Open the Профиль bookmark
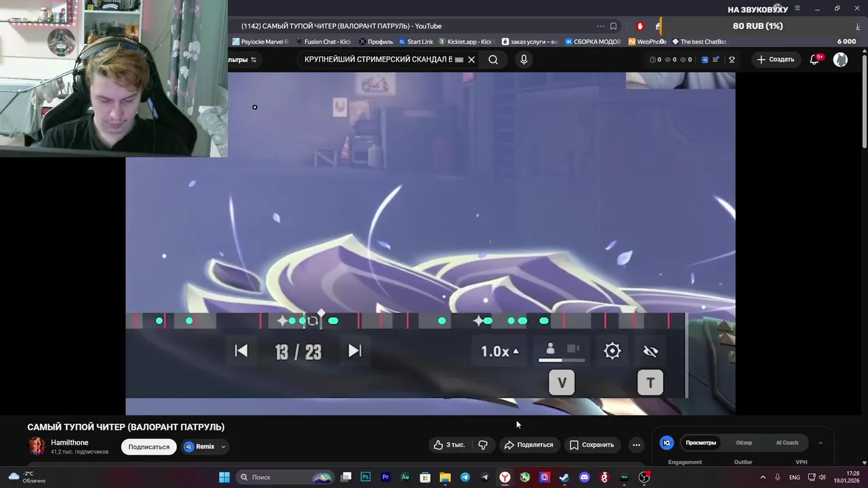Screen dimensions: 868x488 [x=376, y=42]
